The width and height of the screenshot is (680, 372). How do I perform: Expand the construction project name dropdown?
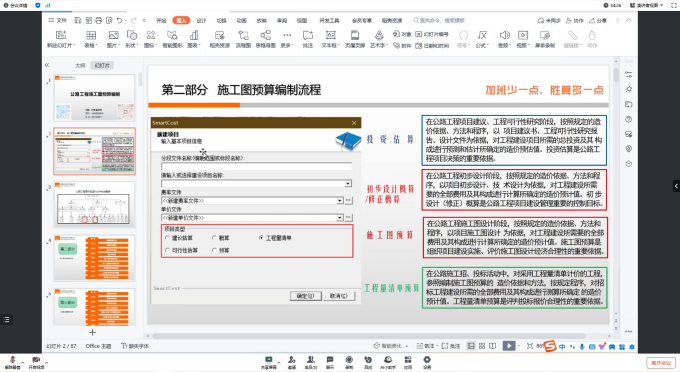coord(348,183)
